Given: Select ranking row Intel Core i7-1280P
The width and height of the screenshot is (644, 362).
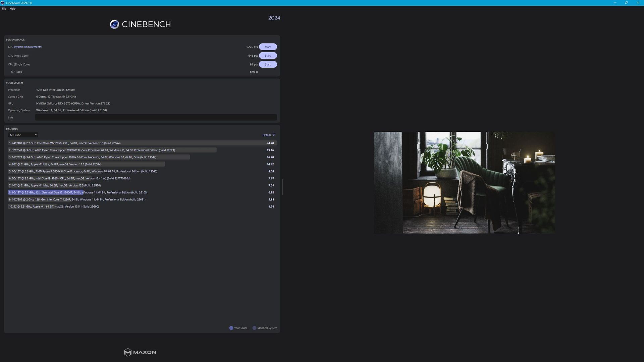Looking at the screenshot, I should (x=142, y=199).
